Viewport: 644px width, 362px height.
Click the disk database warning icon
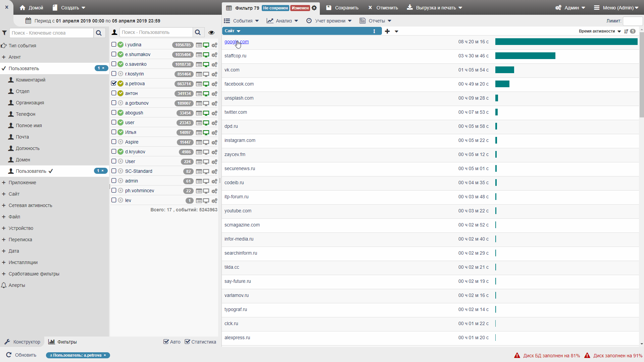[517, 355]
